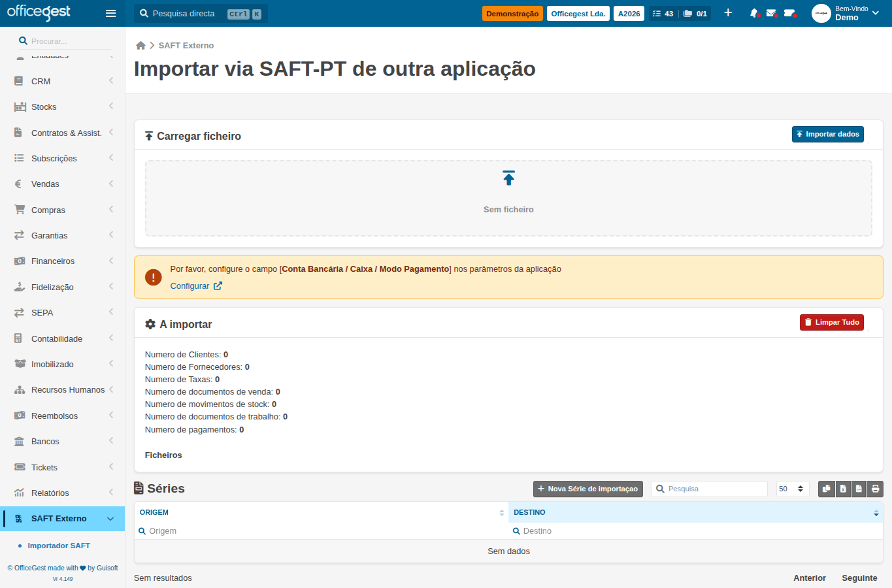Screen dimensions: 892x588
Task: Go to home via breadcrumb house icon
Action: click(140, 45)
